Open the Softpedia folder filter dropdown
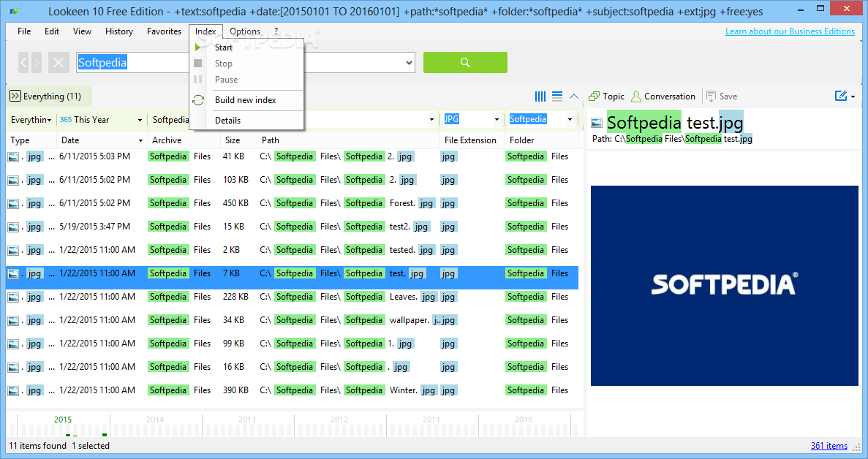Screen dimensions: 868x459 (570, 119)
